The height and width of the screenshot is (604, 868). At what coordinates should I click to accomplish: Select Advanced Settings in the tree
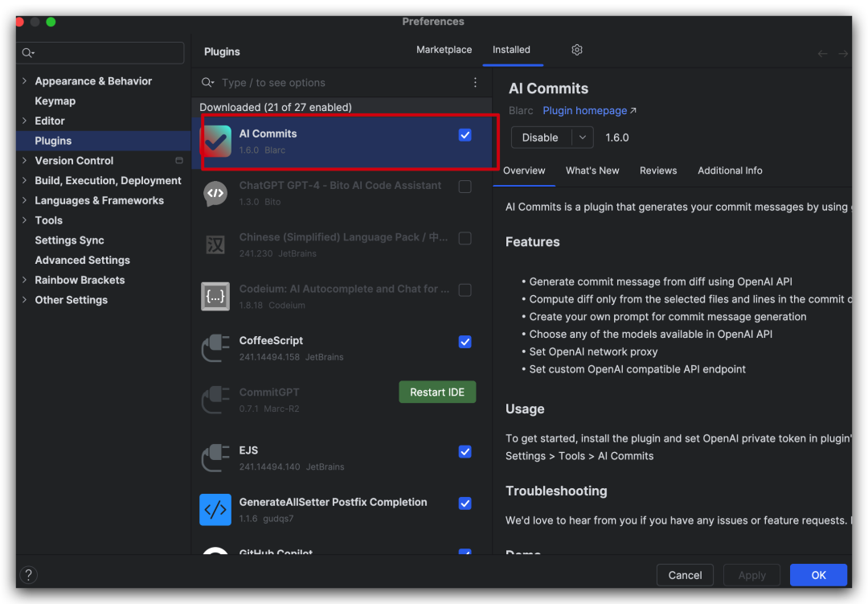(x=83, y=260)
